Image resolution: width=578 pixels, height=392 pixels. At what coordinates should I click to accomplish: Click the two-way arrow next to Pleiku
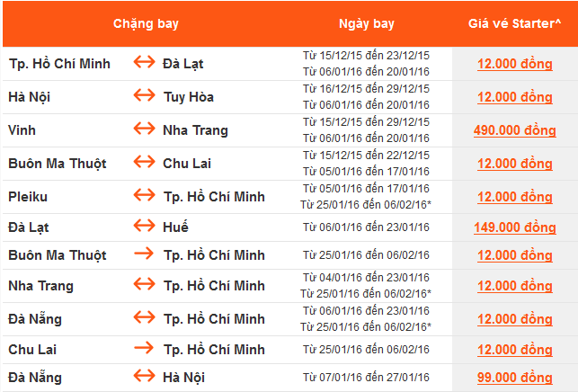(144, 196)
